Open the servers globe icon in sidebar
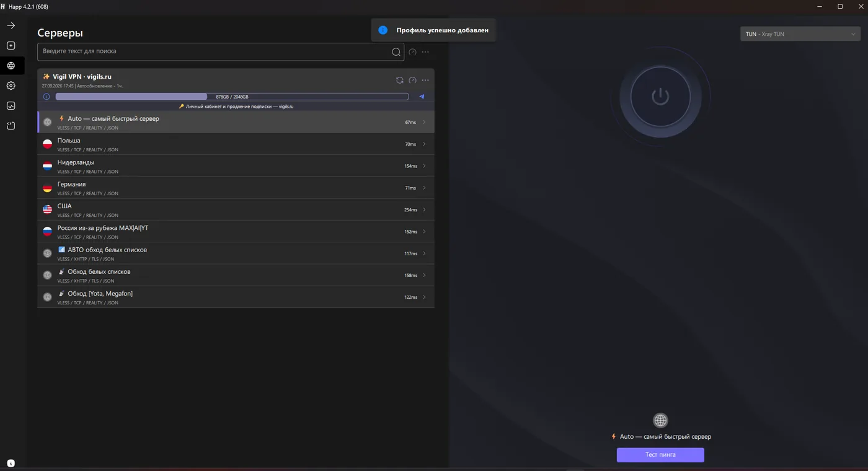Screen dimensions: 868x471 click(x=11, y=66)
